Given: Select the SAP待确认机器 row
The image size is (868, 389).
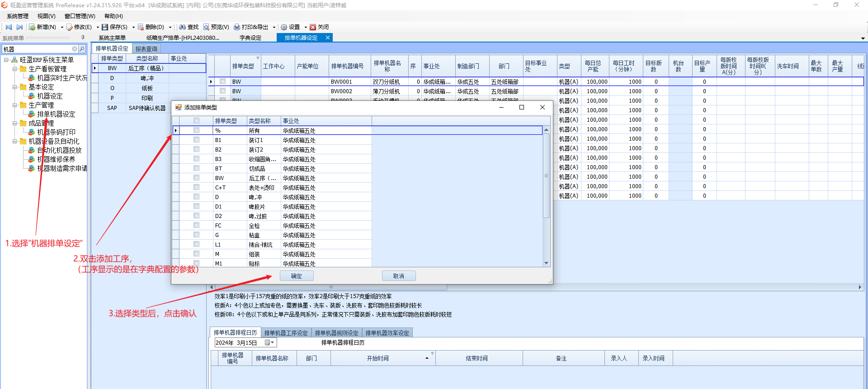Looking at the screenshot, I should 149,108.
